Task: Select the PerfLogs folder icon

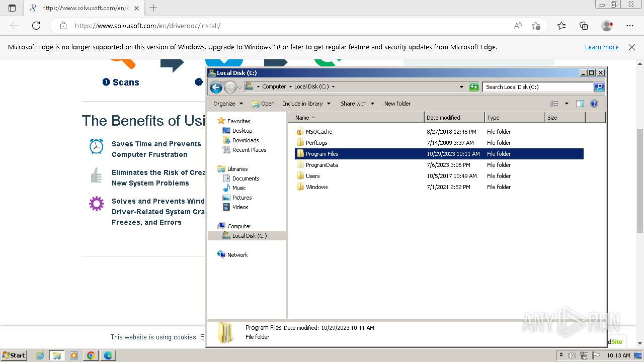Action: point(300,143)
